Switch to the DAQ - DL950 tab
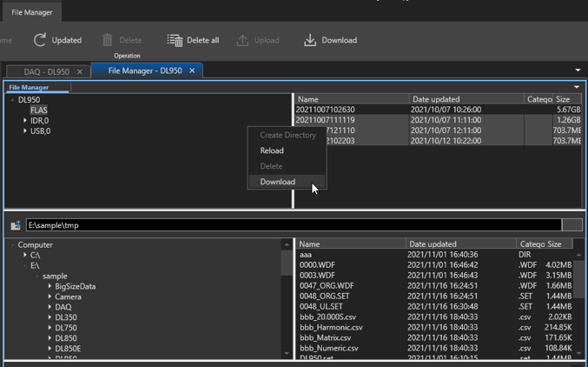The image size is (588, 367). (46, 72)
